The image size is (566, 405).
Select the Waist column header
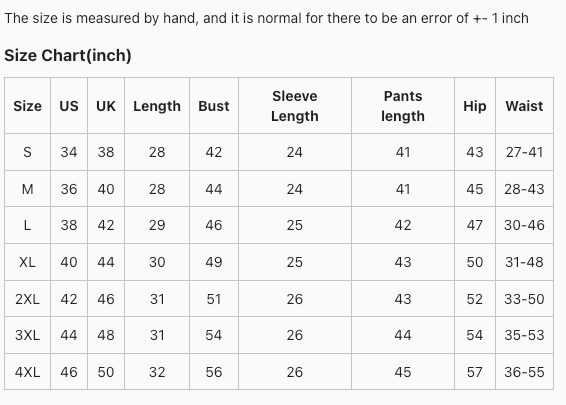click(524, 106)
